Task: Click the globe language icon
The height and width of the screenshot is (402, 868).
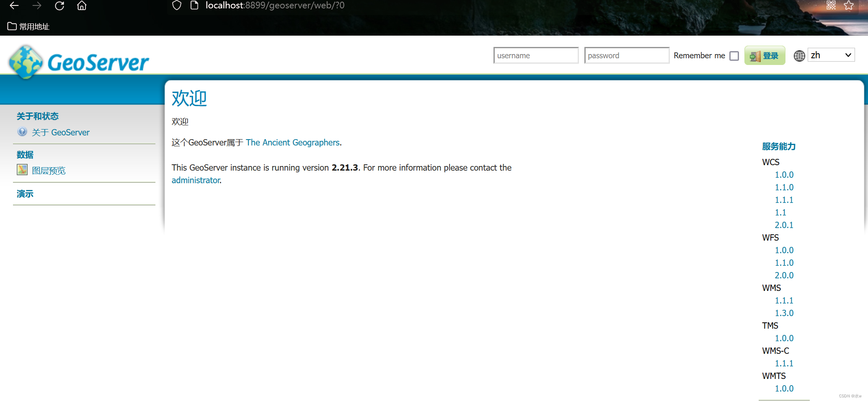Action: tap(799, 56)
